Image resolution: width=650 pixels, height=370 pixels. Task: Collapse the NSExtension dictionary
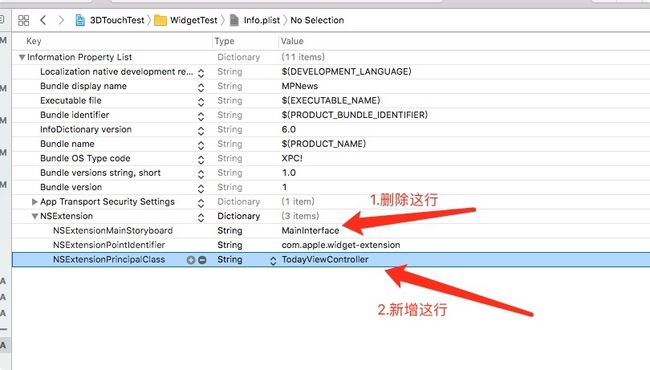point(35,216)
